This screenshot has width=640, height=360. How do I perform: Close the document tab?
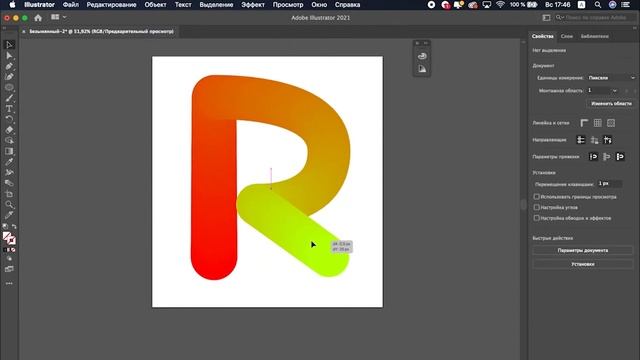pos(24,31)
